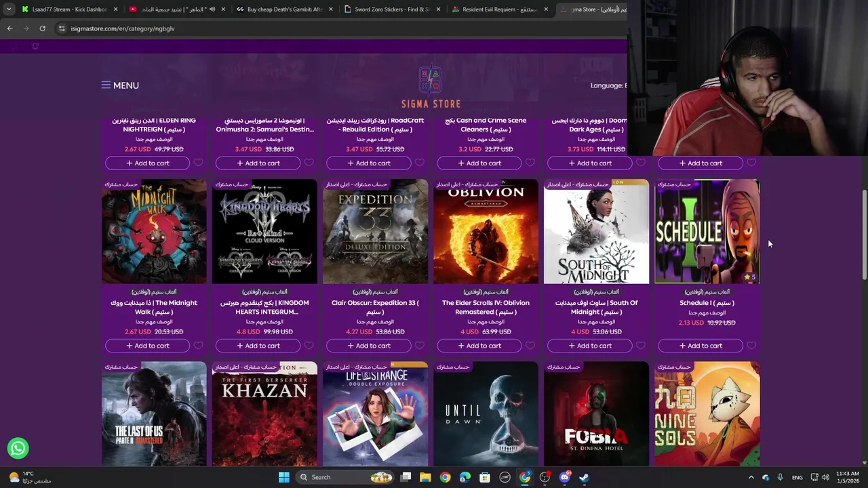
Task: Wishlist heart for RoadCraft Rebuild Edition
Action: click(x=419, y=163)
